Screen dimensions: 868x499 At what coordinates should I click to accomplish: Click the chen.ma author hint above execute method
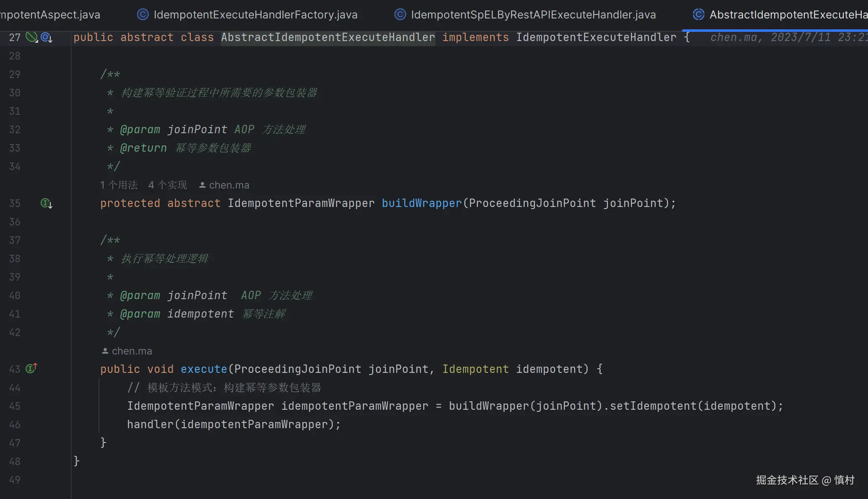coord(132,351)
